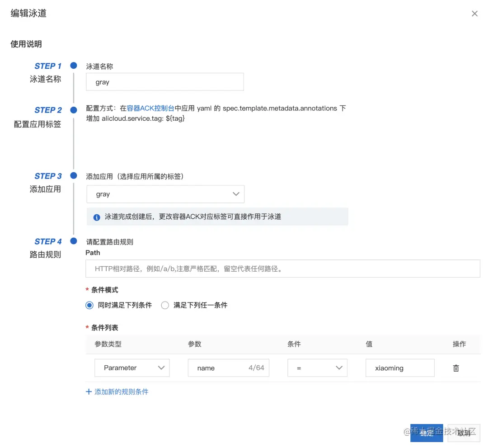Click the 参数 column header
The image size is (488, 448).
194,344
